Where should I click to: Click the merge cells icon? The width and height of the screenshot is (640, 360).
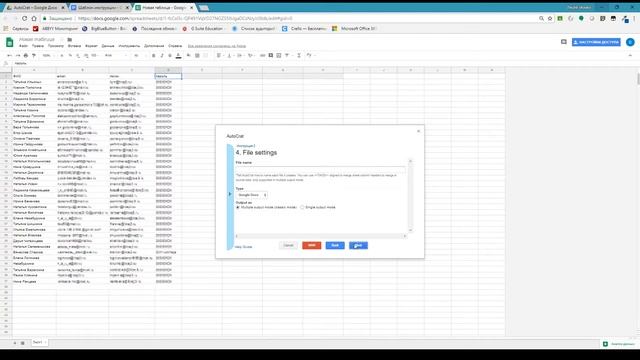(x=206, y=56)
